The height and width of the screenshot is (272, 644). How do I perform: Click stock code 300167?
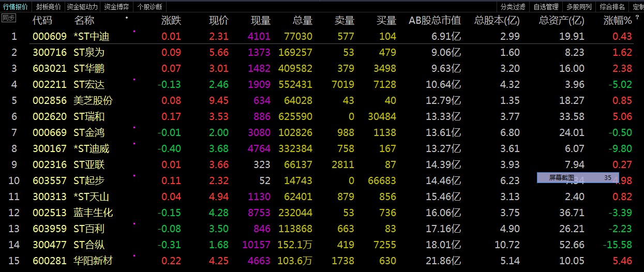click(50, 149)
